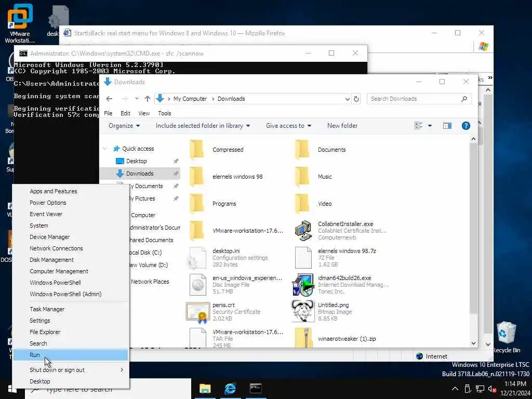Select the Compressed folder icon
The height and width of the screenshot is (399, 532).
(197, 150)
